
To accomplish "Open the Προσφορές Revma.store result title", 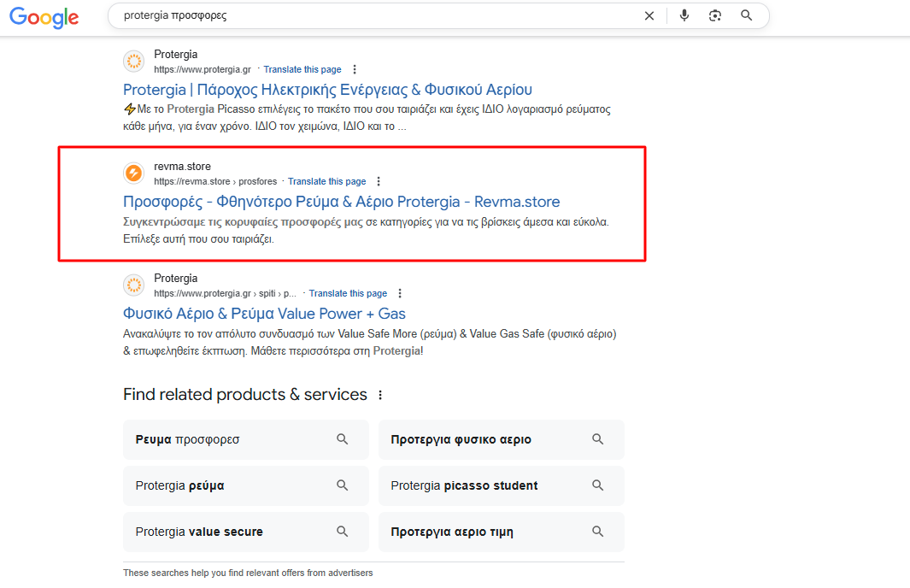I will (341, 202).
